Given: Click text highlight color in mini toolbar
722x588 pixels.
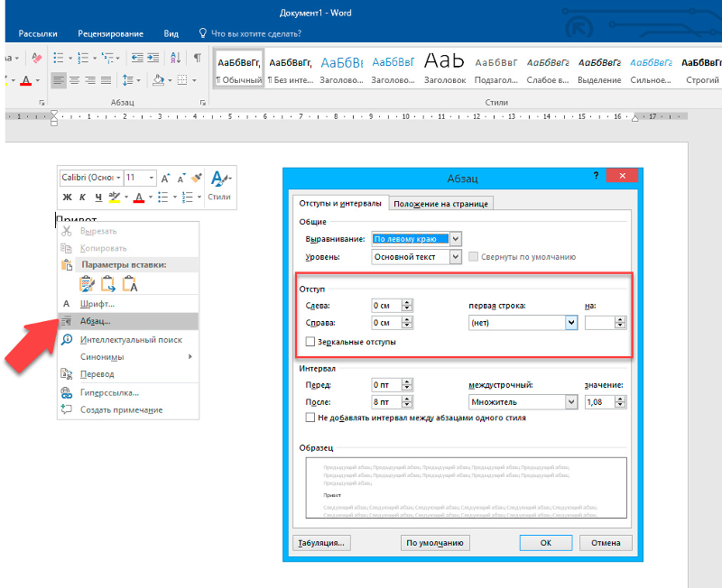Looking at the screenshot, I should pos(115,197).
